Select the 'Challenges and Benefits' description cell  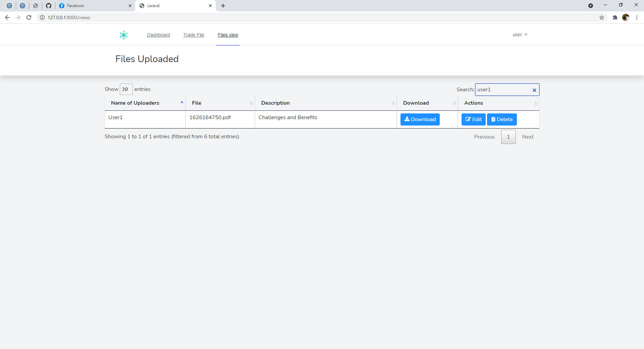(326, 119)
